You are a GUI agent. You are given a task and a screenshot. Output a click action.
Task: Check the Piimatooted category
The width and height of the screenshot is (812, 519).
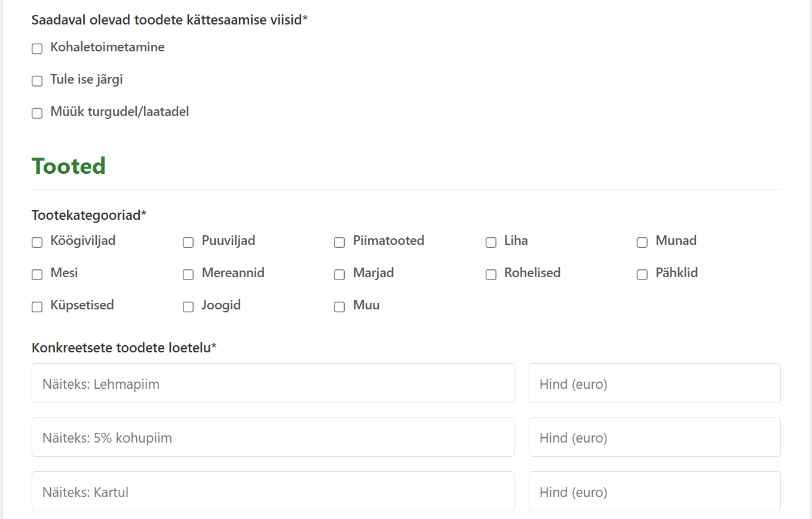pos(339,242)
